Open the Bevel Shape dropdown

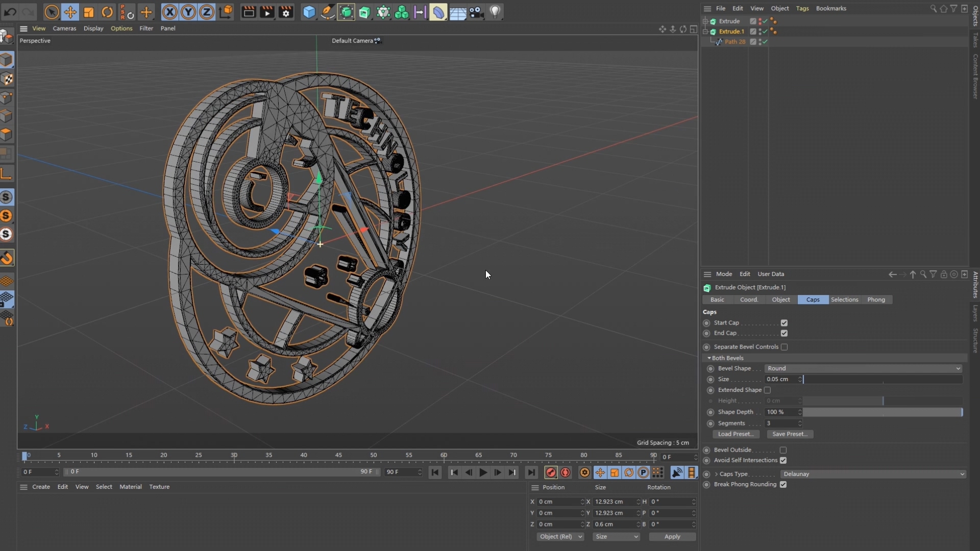(863, 368)
